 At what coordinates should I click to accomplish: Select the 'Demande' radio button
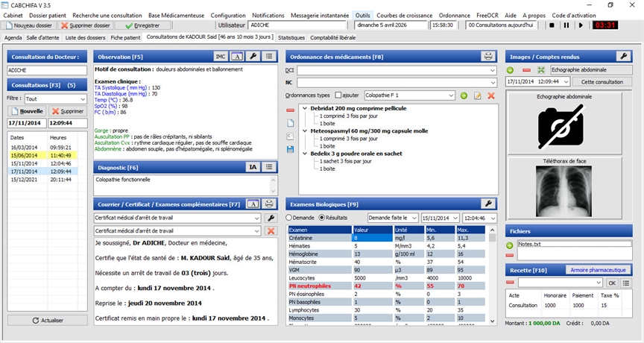(x=290, y=218)
